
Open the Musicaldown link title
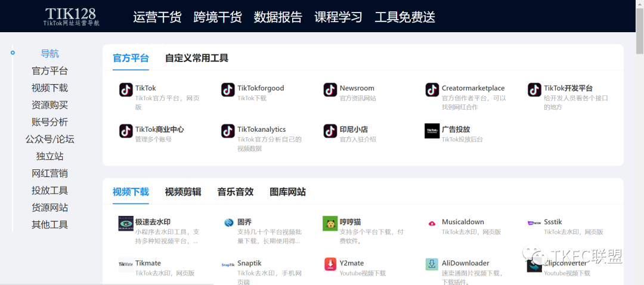[x=463, y=222]
